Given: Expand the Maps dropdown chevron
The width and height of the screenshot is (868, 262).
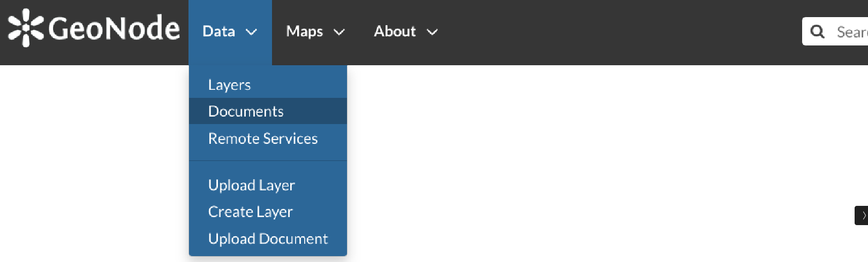Looking at the screenshot, I should point(339,33).
